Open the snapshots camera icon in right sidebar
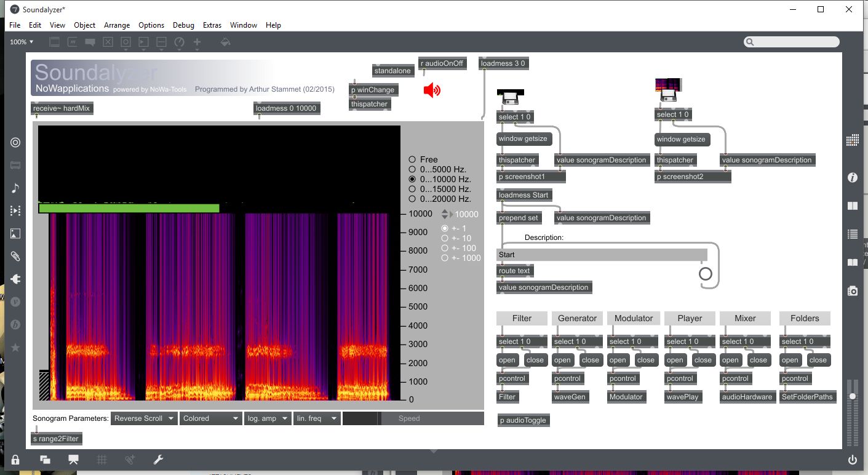 pos(852,290)
